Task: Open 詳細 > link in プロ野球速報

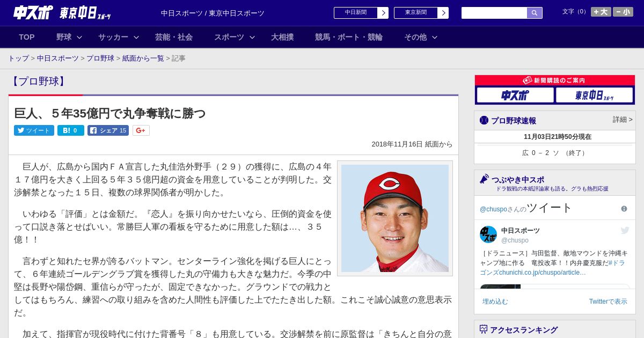Action: pos(623,120)
